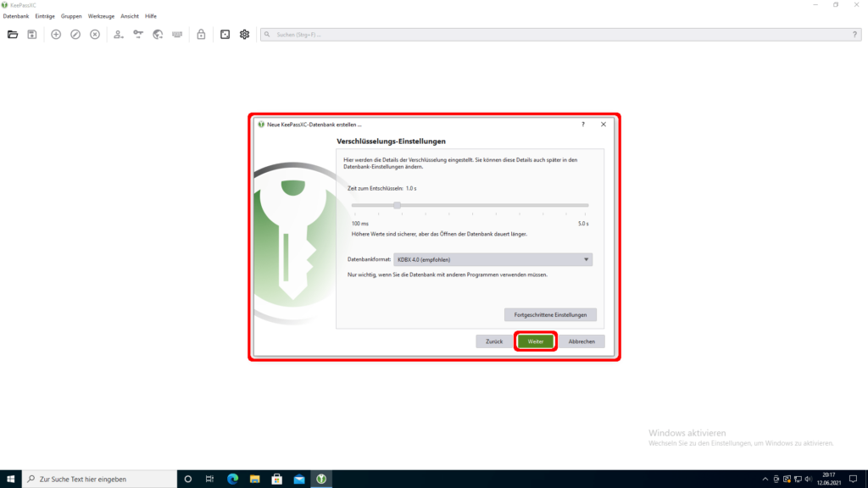Click the '5.0 s' slider label
The height and width of the screenshot is (488, 868).
(583, 224)
